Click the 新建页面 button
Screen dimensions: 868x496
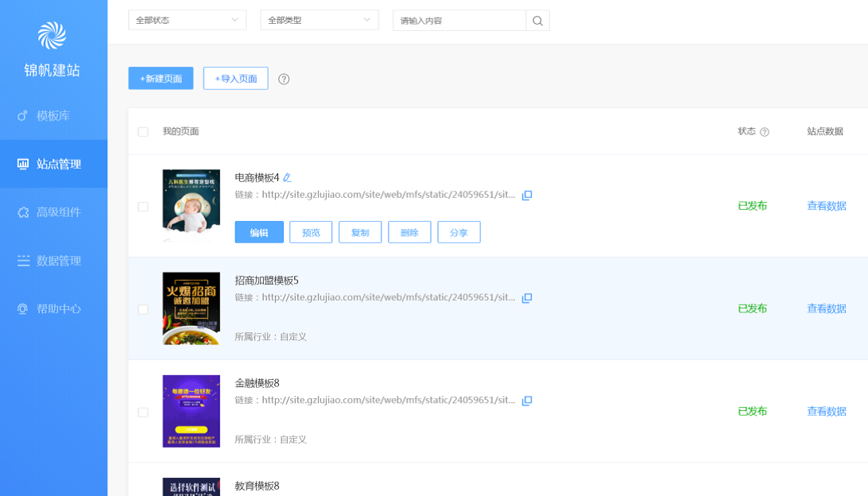(161, 79)
